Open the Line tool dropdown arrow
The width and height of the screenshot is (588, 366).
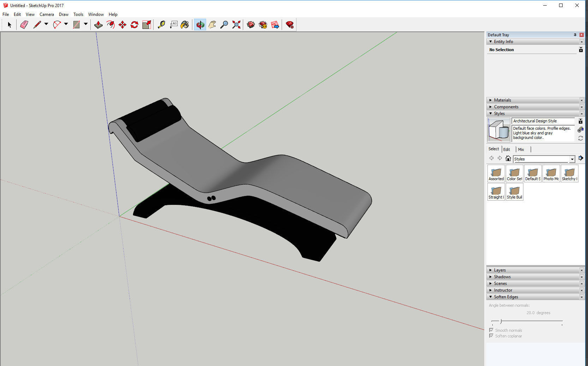46,24
